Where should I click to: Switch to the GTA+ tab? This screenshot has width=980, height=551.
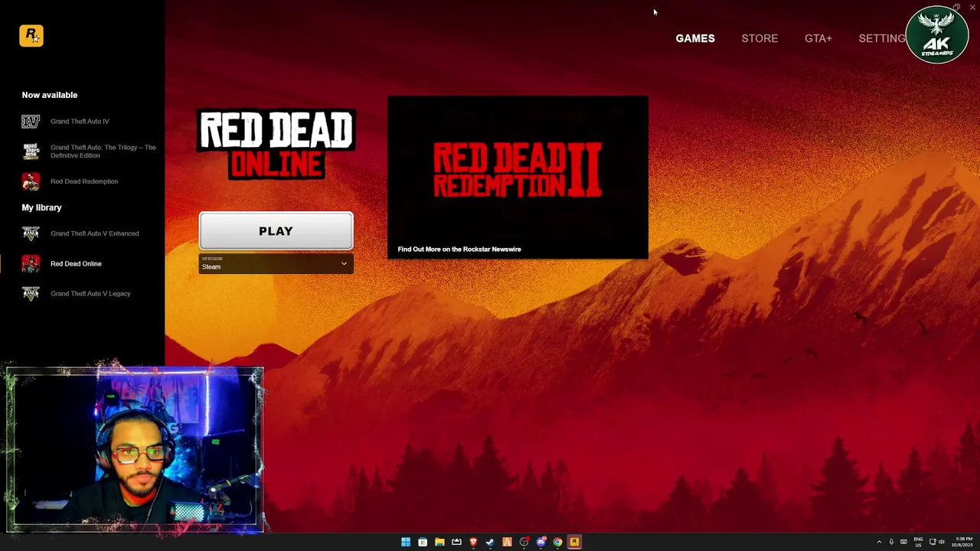point(818,38)
